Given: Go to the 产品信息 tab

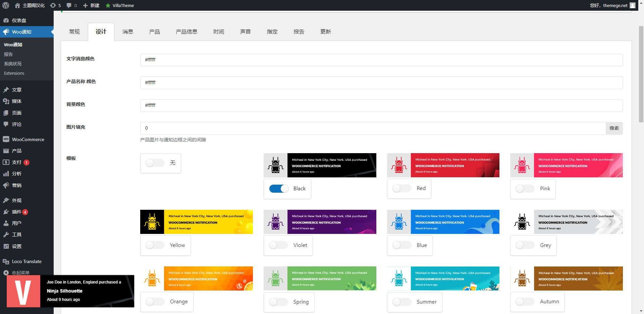Looking at the screenshot, I should pyautogui.click(x=186, y=32).
